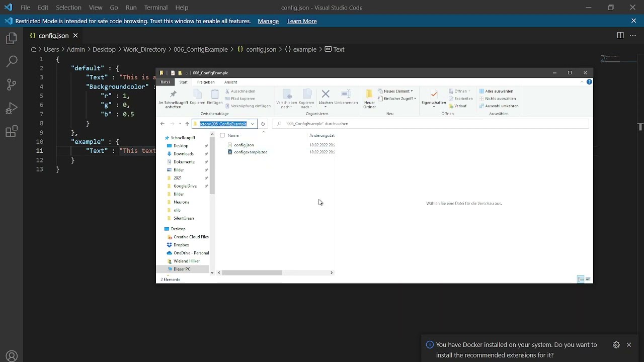
Task: Open Google Drive in the navigation pane
Action: tap(185, 186)
